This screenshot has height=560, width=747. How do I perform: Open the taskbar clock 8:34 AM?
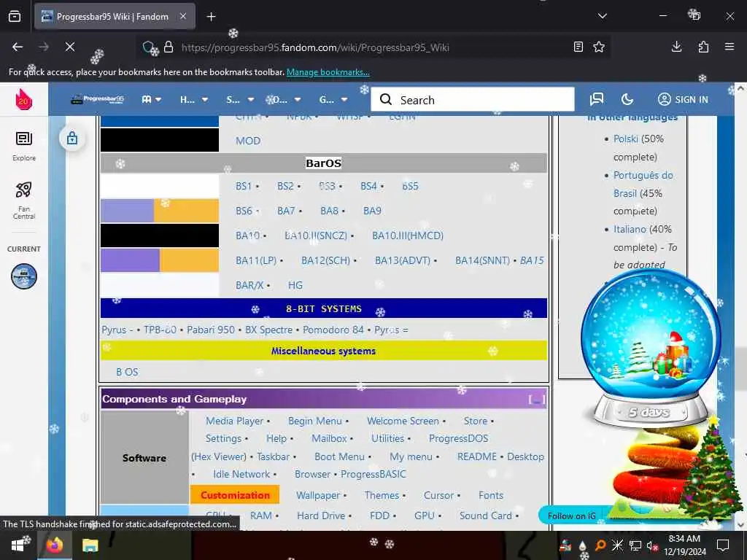(x=684, y=545)
